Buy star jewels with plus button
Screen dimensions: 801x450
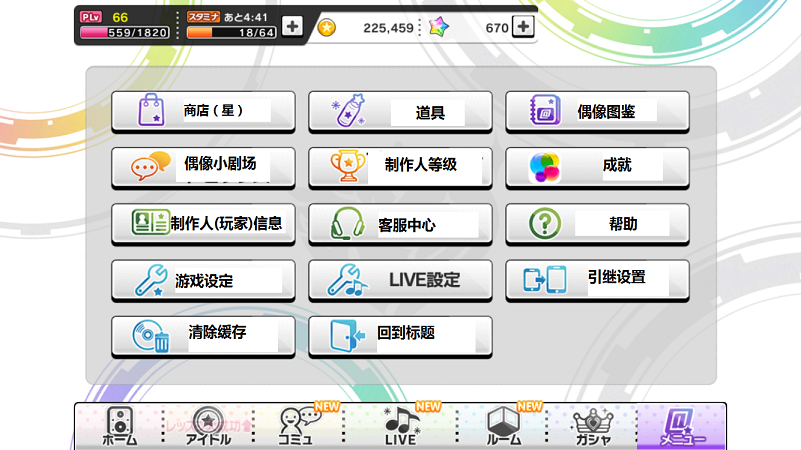pos(523,26)
